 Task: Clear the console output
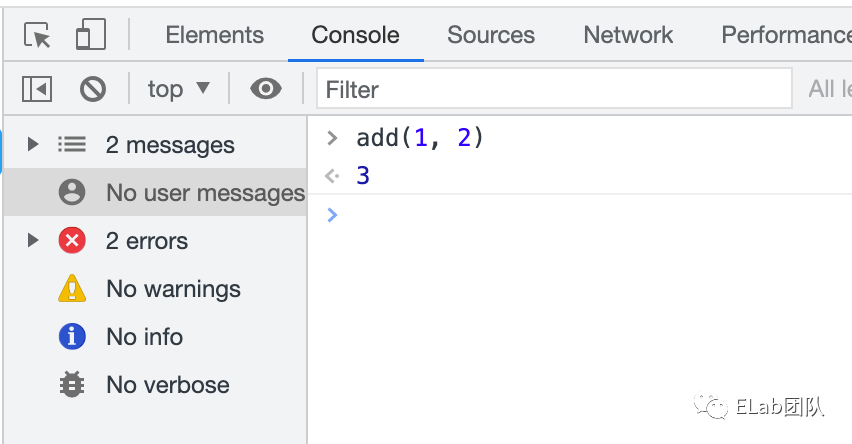point(93,89)
